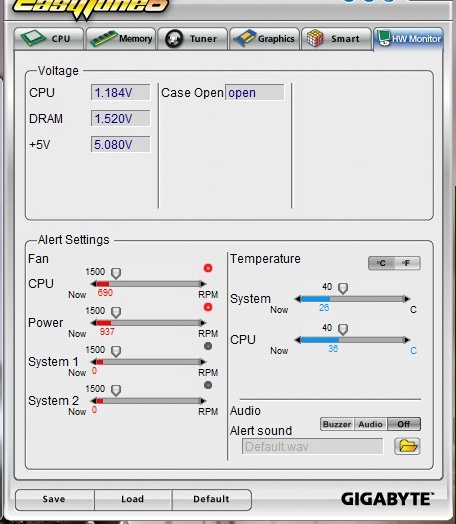Click right arrow of Power fan slider

pos(203,323)
